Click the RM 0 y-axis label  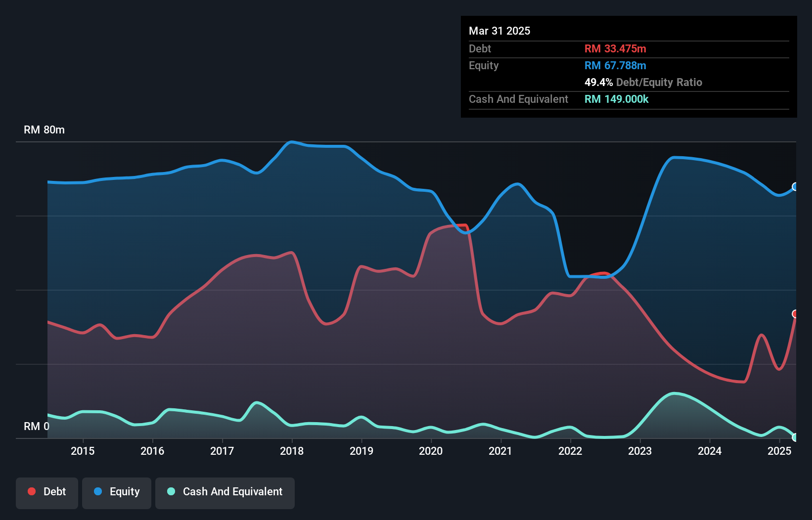(x=37, y=426)
